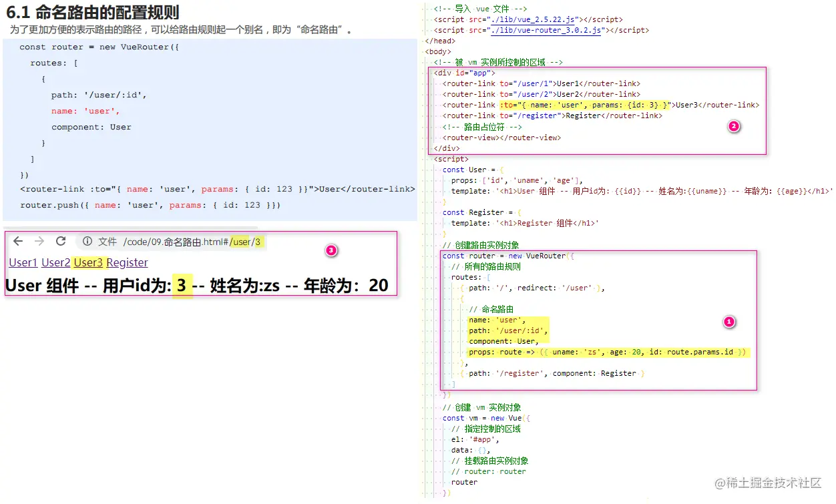Click the router-link to="/user/2" line
This screenshot has width=836, height=504.
coord(541,94)
